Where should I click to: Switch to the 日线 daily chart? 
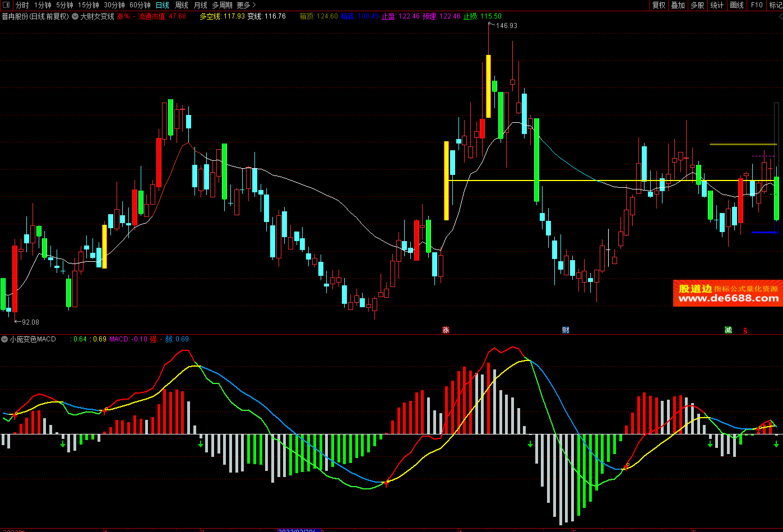[163, 5]
